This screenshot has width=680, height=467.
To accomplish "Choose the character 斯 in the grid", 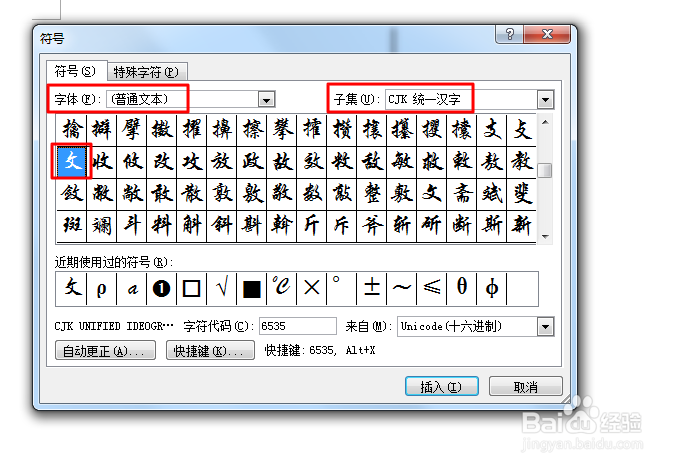I will [491, 226].
